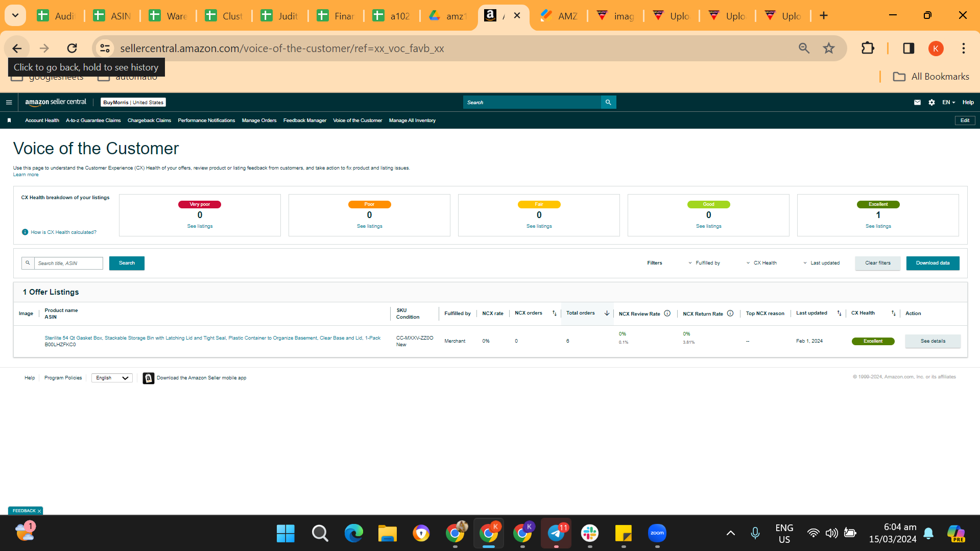Screen dimensions: 980x551
Task: Click Edit button in navigation bar
Action: (965, 121)
